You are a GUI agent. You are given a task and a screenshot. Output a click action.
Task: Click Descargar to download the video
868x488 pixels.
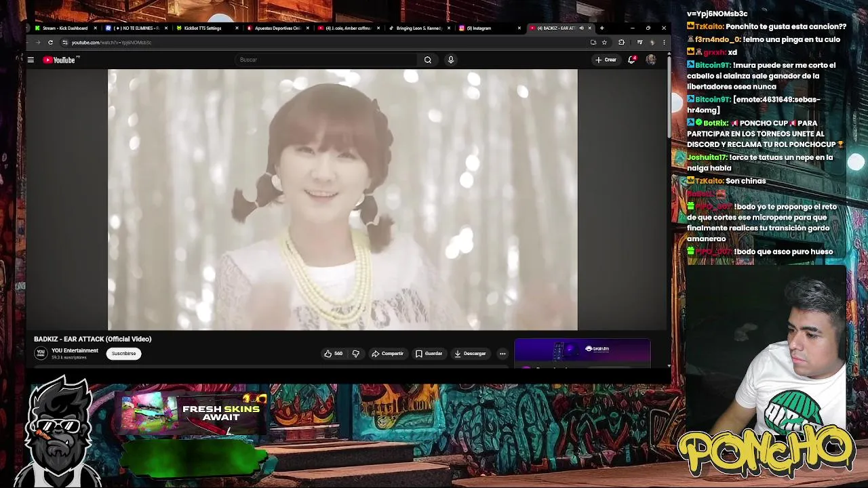(x=470, y=353)
